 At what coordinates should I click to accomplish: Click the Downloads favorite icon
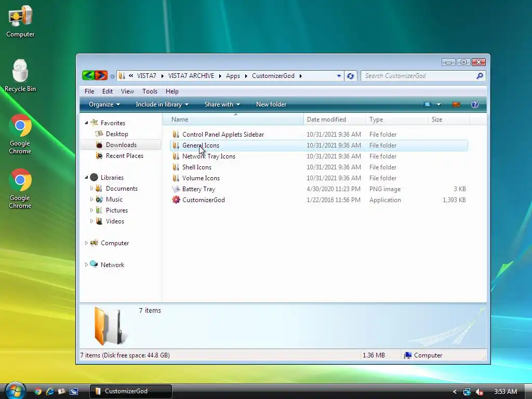click(99, 145)
